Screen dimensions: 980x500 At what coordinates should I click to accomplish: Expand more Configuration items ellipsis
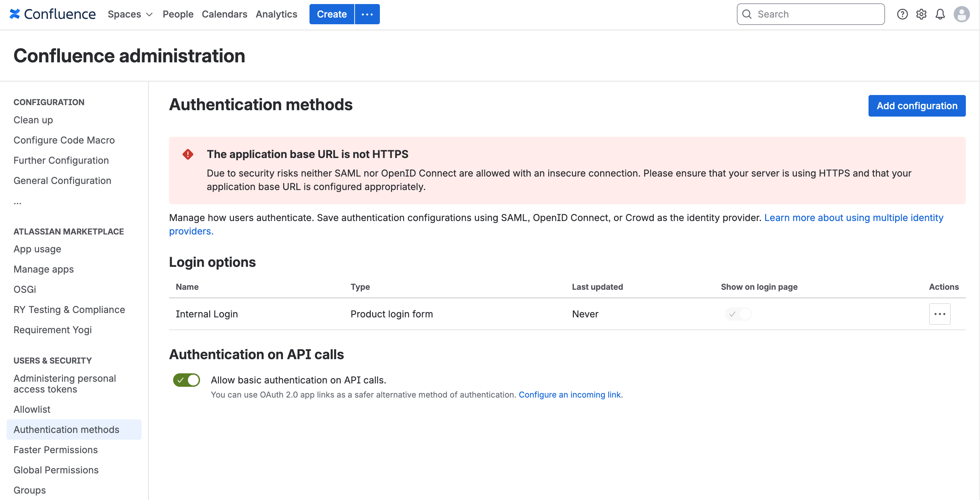click(x=18, y=202)
